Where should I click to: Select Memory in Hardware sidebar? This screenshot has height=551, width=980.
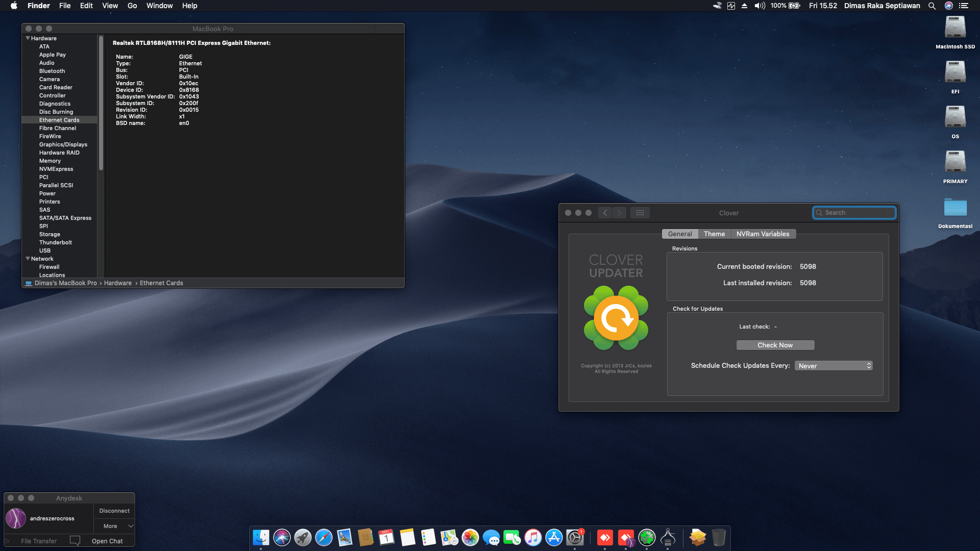click(x=50, y=161)
